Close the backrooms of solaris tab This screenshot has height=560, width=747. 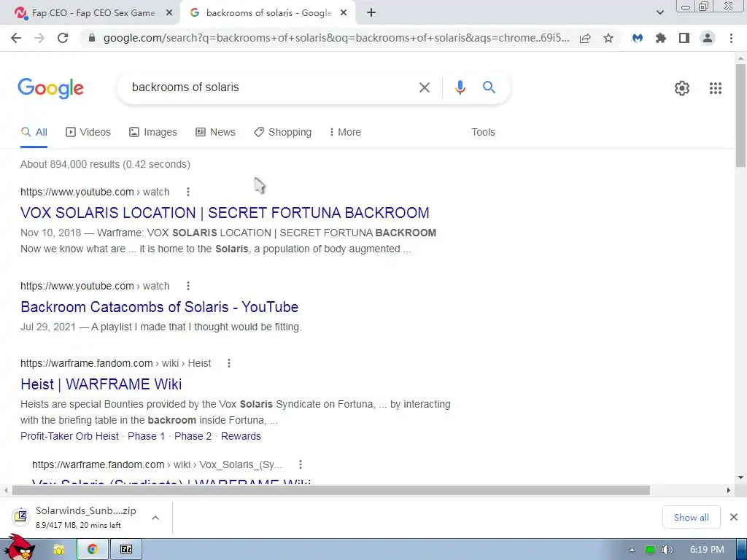344,13
